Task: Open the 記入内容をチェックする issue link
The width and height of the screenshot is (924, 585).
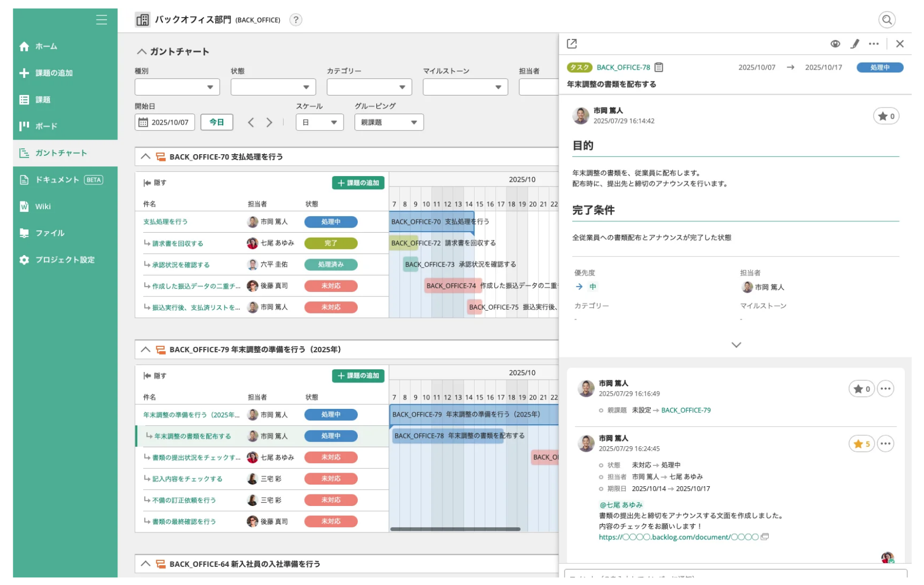Action: [x=187, y=479]
